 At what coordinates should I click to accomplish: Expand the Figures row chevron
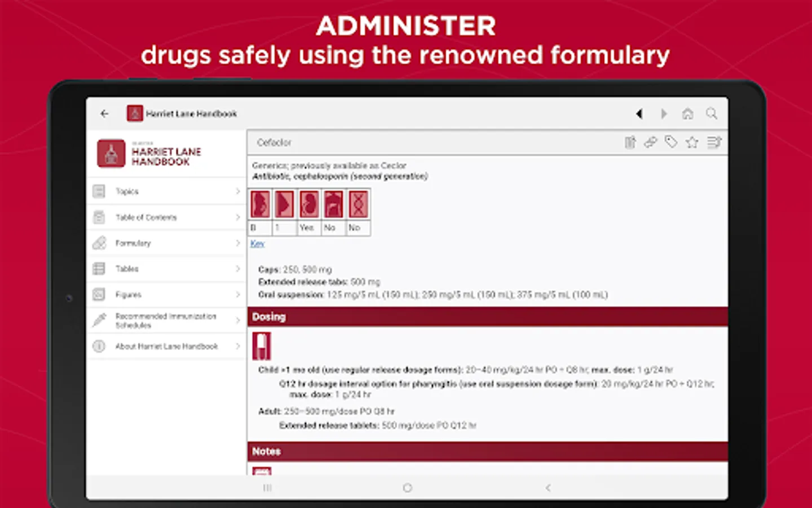[237, 294]
